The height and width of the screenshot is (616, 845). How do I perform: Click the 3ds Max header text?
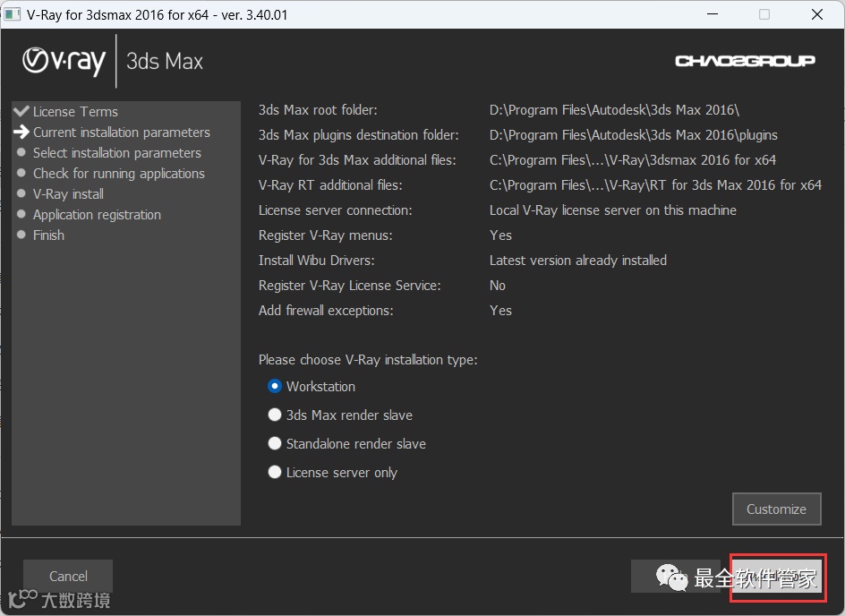[x=165, y=62]
